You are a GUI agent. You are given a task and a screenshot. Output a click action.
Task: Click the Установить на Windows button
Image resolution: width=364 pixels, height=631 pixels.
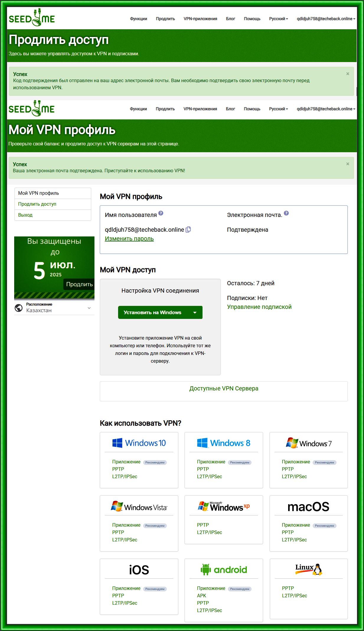(153, 312)
